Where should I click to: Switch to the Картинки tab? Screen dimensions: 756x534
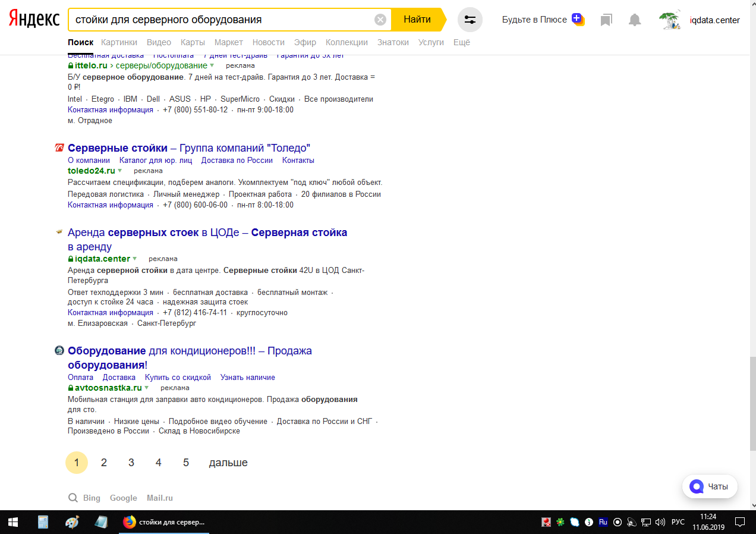tap(119, 42)
